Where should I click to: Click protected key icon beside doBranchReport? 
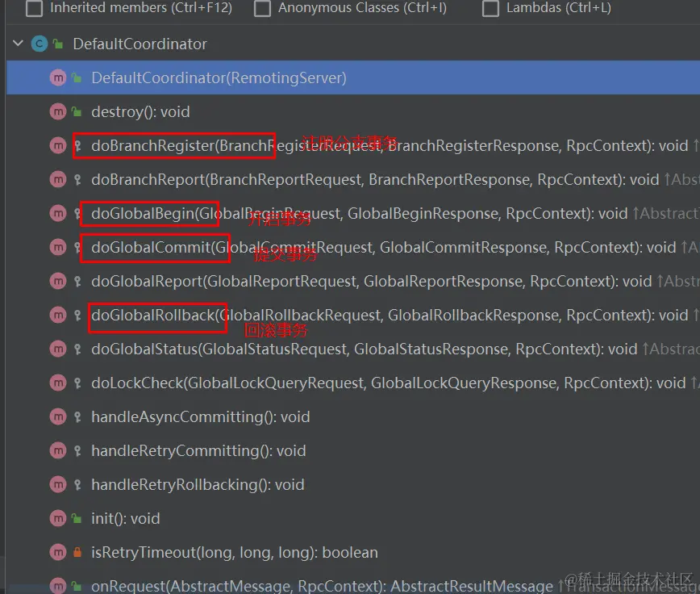pyautogui.click(x=77, y=179)
